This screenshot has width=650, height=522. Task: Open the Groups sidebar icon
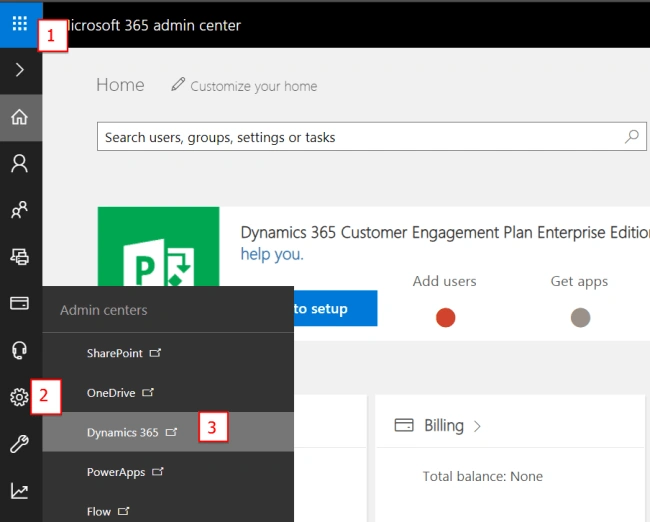click(x=19, y=210)
